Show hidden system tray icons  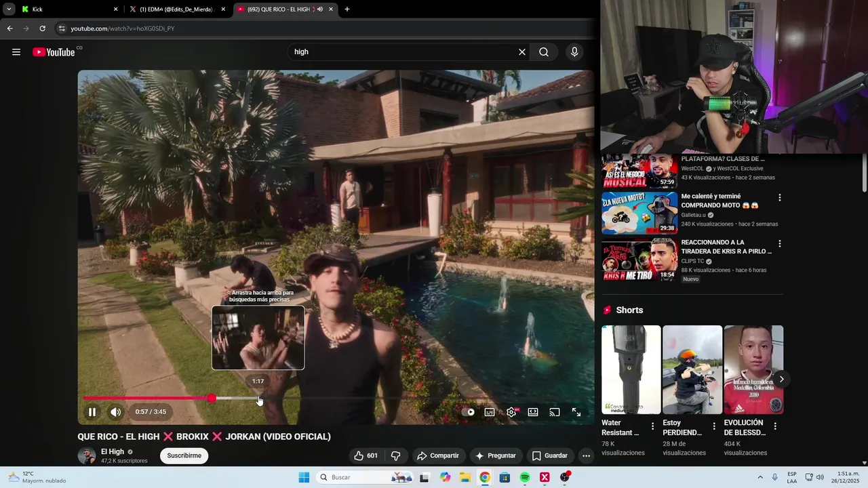760,477
